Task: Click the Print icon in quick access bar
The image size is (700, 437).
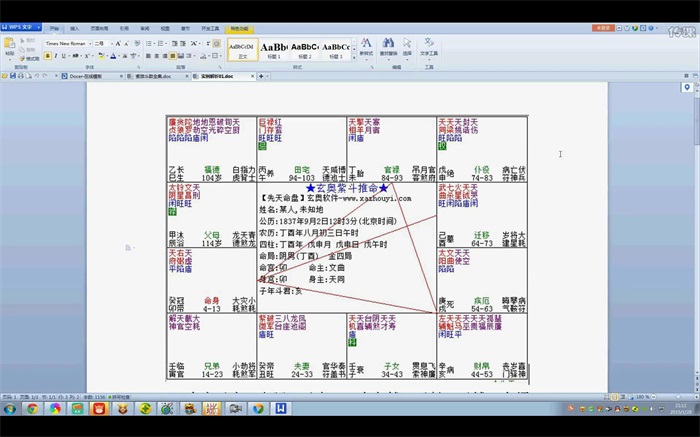Action: point(21,76)
